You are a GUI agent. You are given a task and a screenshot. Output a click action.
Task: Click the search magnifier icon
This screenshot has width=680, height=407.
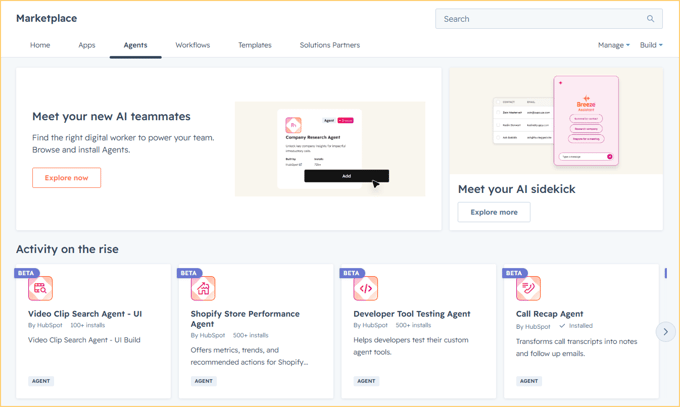click(650, 19)
